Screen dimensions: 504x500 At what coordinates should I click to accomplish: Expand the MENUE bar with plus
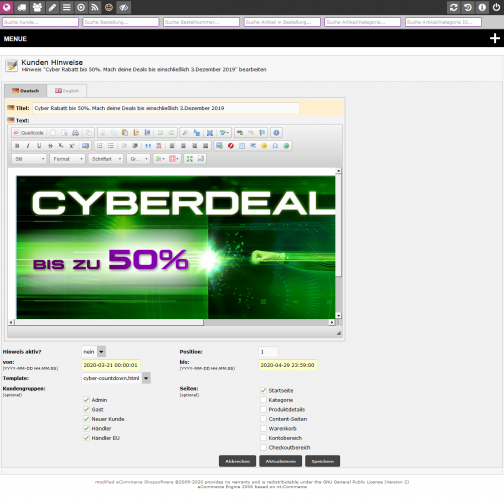click(495, 38)
